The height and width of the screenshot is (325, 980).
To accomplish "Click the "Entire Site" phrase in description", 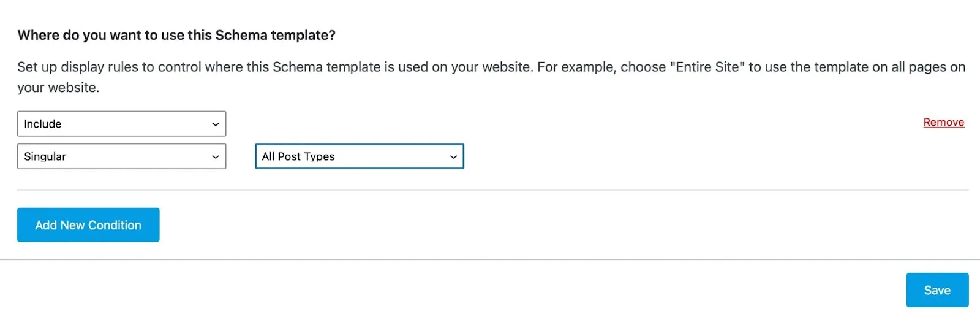I will pos(707,67).
